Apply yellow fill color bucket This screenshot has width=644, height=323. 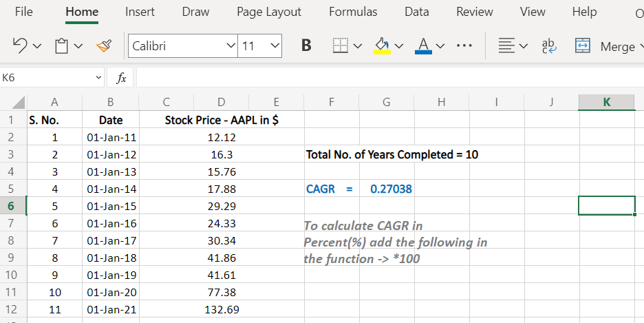382,46
